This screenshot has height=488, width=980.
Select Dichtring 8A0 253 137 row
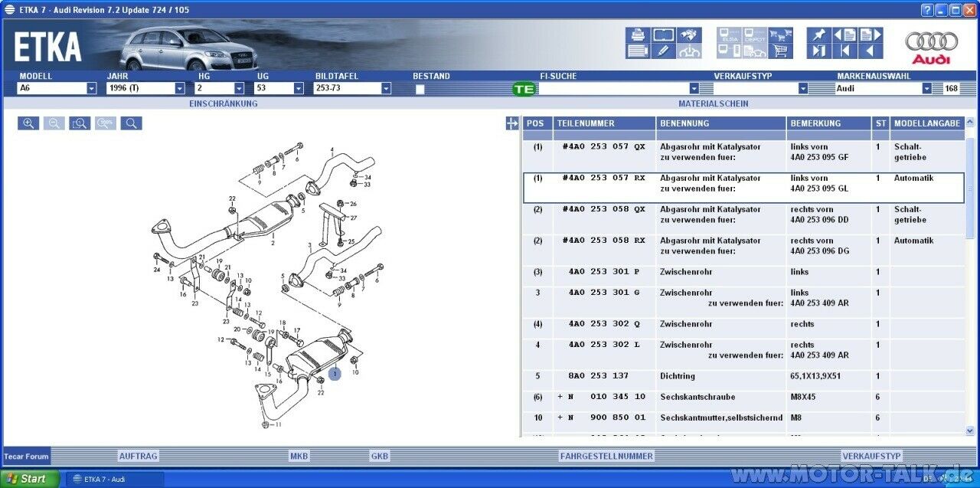pos(743,376)
